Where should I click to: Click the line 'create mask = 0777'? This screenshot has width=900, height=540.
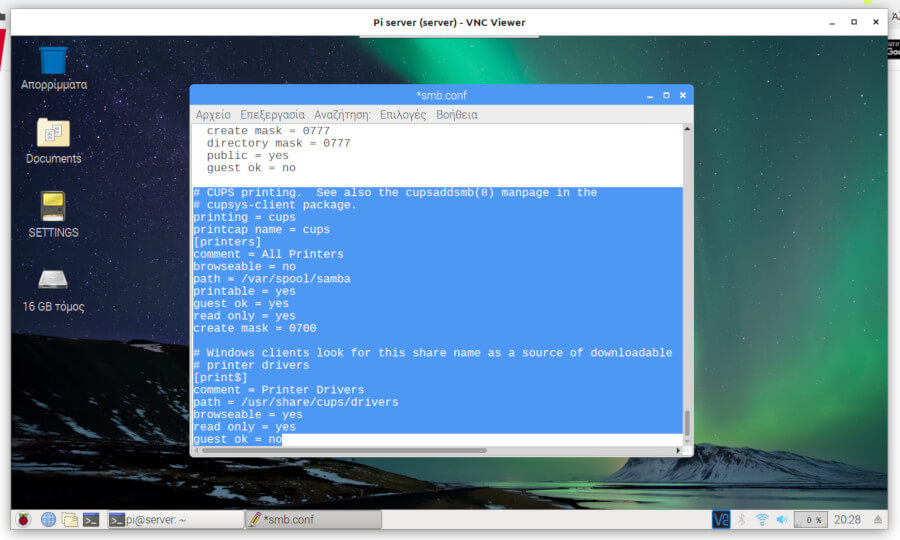[x=268, y=131]
